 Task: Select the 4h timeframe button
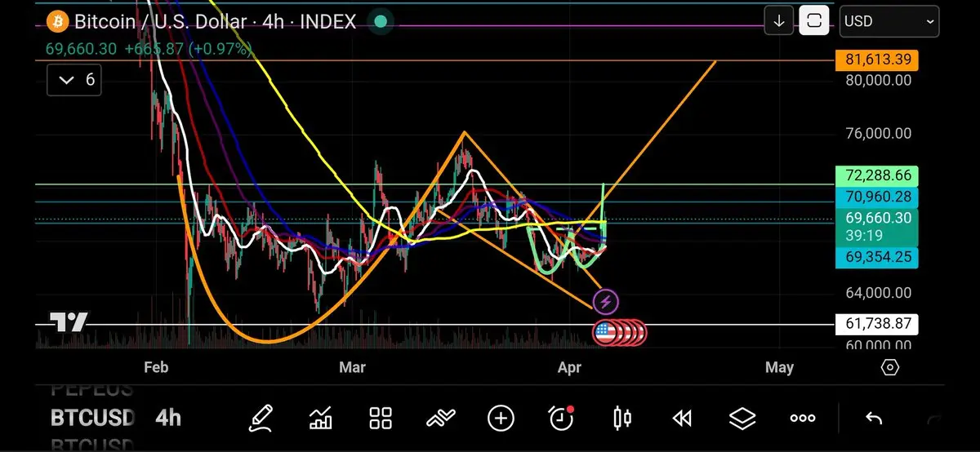[168, 419]
